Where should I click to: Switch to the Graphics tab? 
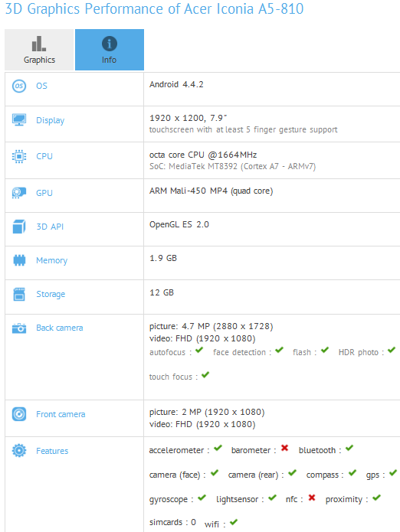pyautogui.click(x=39, y=50)
